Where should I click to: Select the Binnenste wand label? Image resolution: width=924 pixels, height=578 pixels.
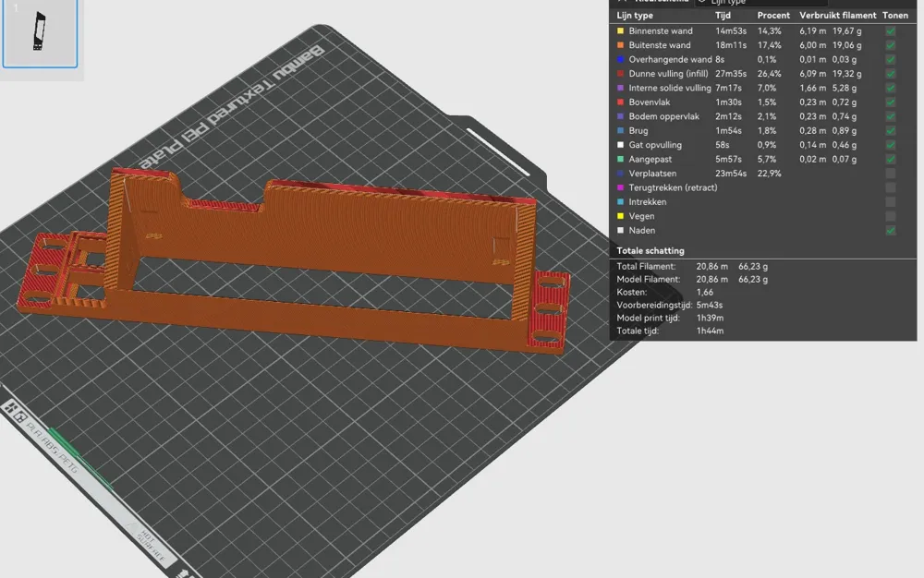[x=661, y=31]
